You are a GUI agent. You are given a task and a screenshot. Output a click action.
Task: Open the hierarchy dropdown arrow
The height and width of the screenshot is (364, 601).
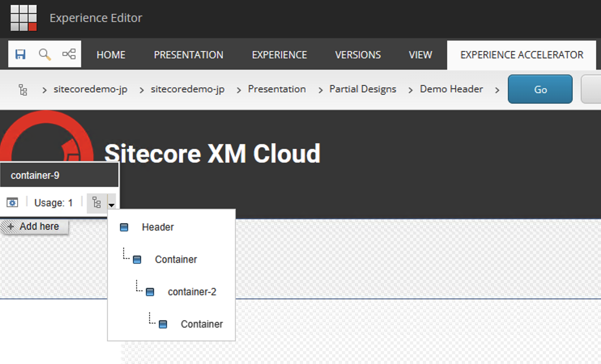pyautogui.click(x=111, y=205)
